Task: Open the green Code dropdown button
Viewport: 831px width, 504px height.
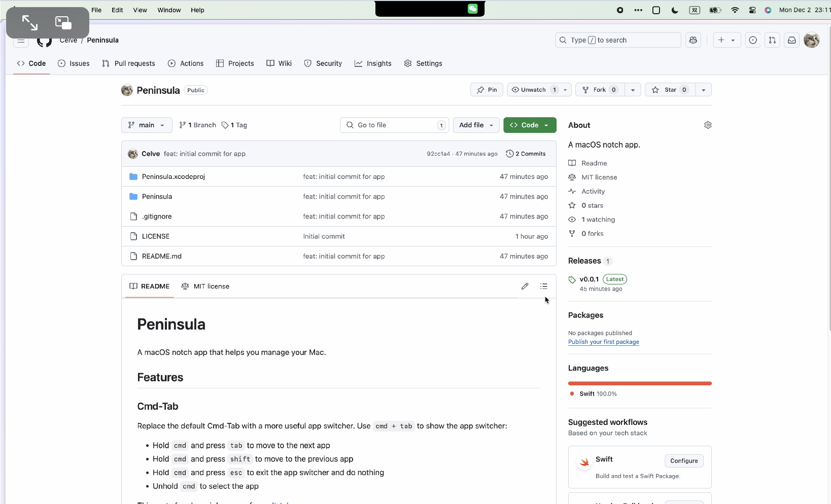Action: click(x=530, y=125)
